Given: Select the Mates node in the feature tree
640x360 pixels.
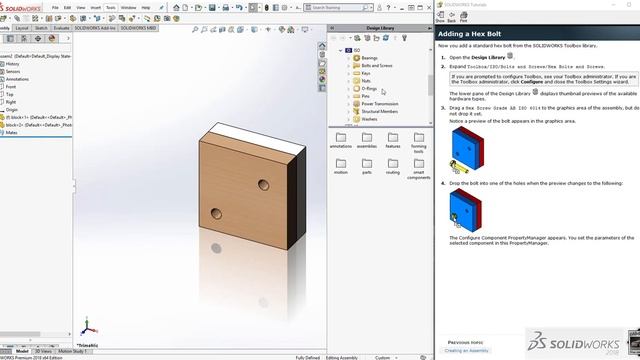Looking at the screenshot, I should click(x=11, y=133).
